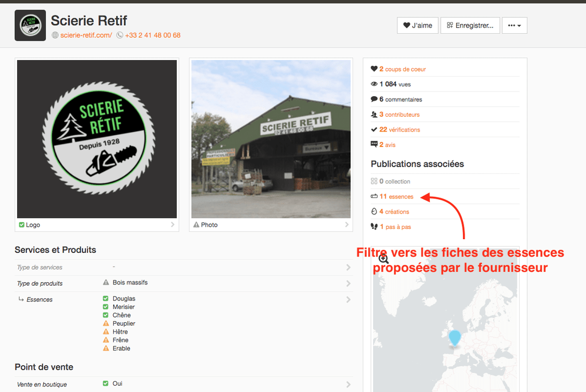The image size is (586, 392).
Task: Expand the Type de produits row chevron
Action: 349,283
